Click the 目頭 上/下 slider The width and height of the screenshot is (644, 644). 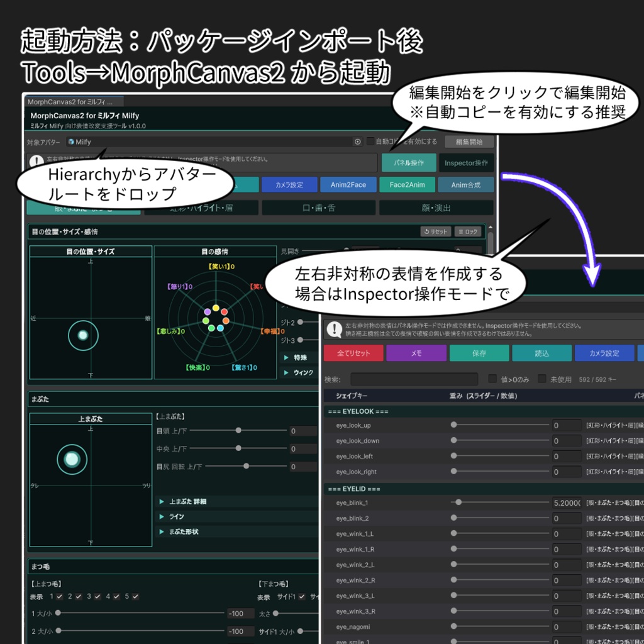(x=238, y=430)
